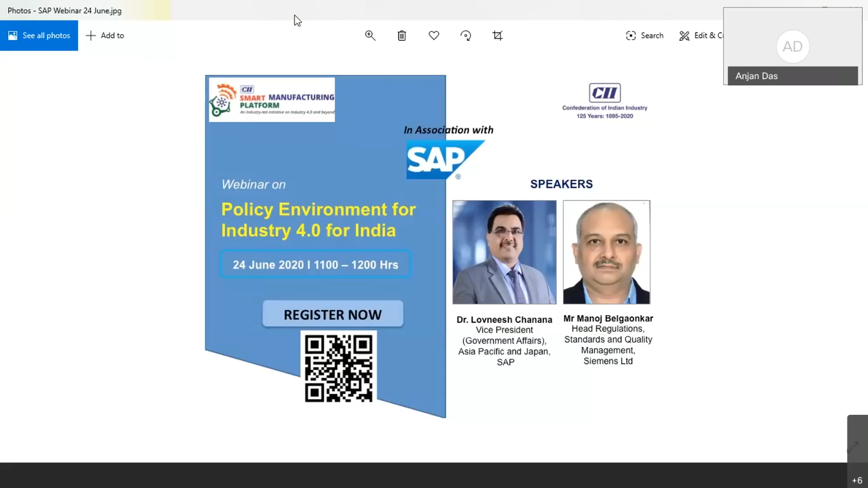
Task: Click the CII Smart Manufacturing Platform logo
Action: pos(272,100)
